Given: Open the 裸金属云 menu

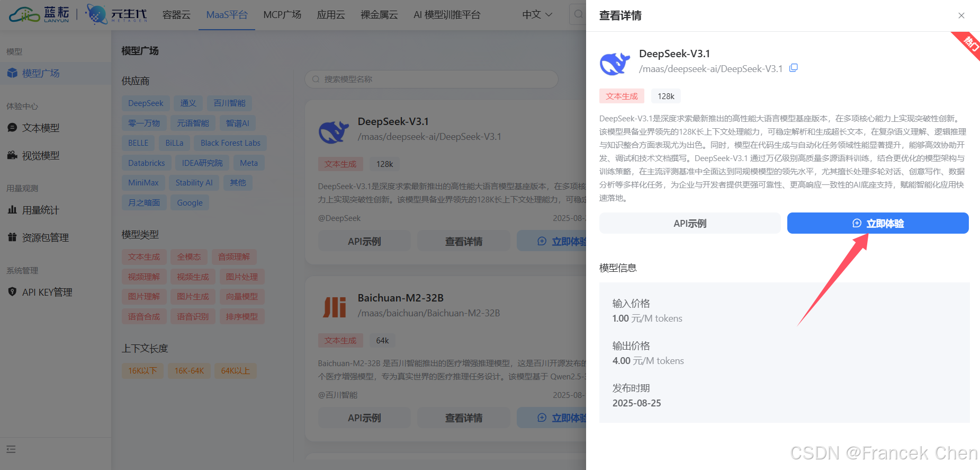Looking at the screenshot, I should click(379, 15).
